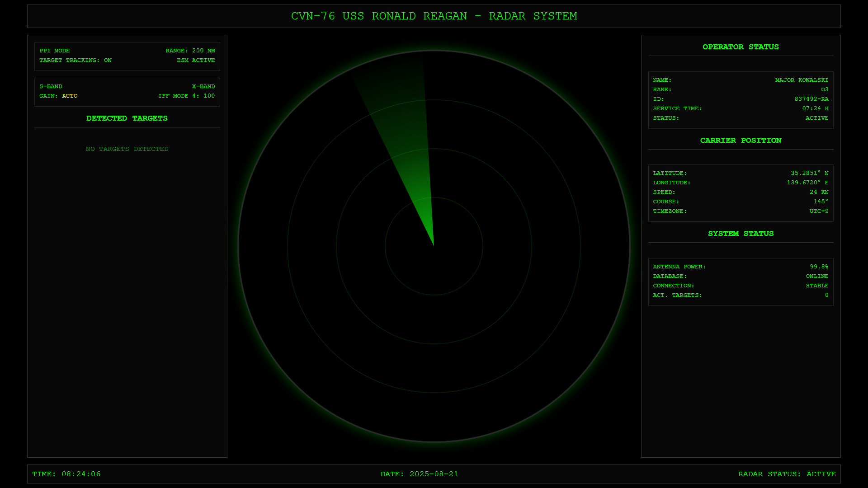Click the center of the radar scope
Viewport: 868px width, 488px height.
pyautogui.click(x=434, y=245)
